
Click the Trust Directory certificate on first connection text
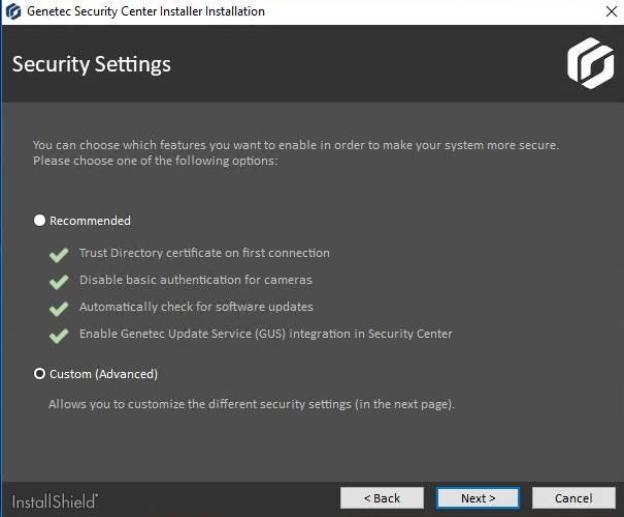point(204,253)
